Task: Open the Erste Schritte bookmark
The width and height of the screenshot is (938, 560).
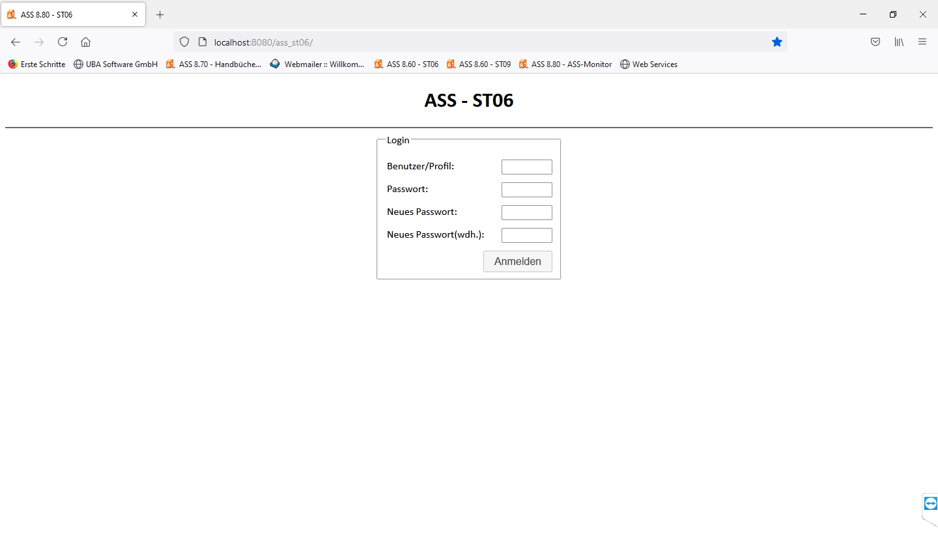Action: point(37,64)
